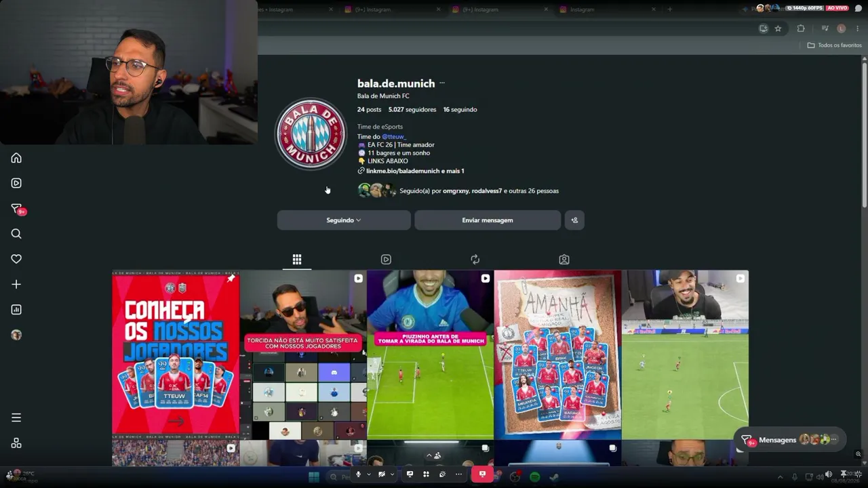
Task: View the 16 seguindo list
Action: [x=460, y=110]
